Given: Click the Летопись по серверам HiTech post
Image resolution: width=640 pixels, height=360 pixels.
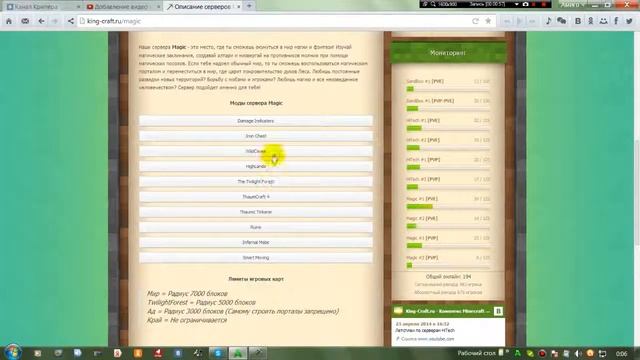Looking at the screenshot, I should pyautogui.click(x=425, y=330).
